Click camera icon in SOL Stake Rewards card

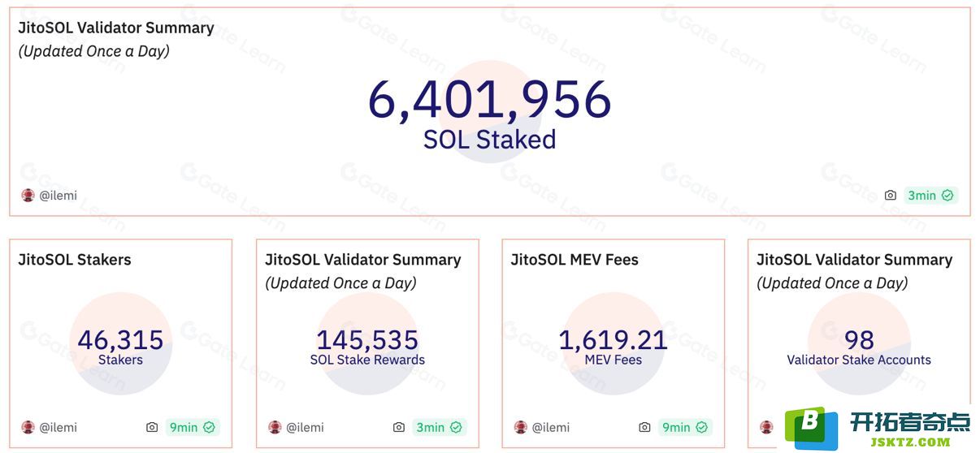point(398,427)
